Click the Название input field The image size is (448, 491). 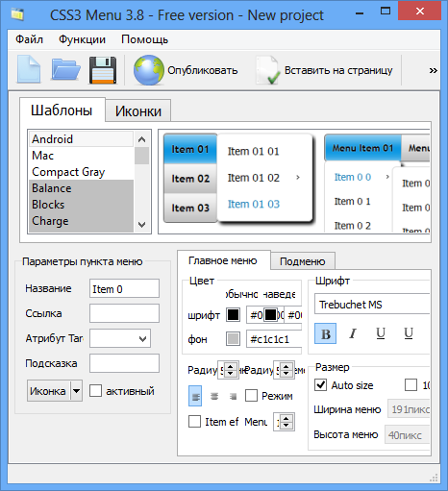(x=124, y=288)
